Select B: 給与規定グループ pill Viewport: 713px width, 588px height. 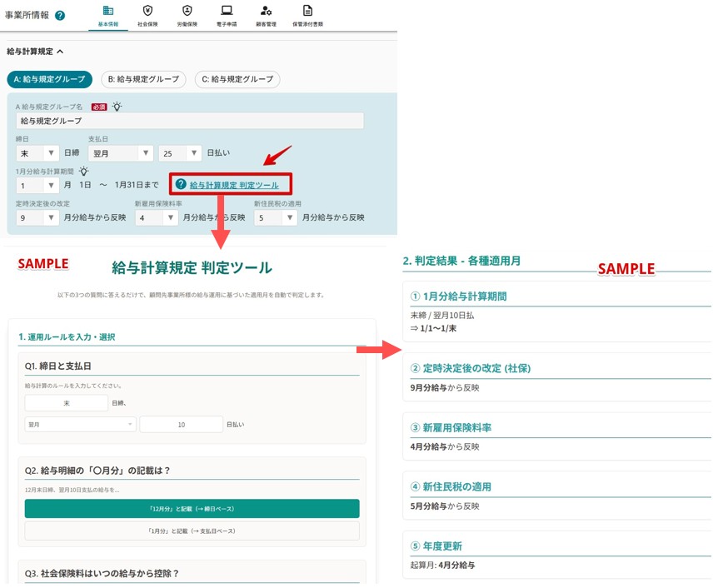point(143,79)
